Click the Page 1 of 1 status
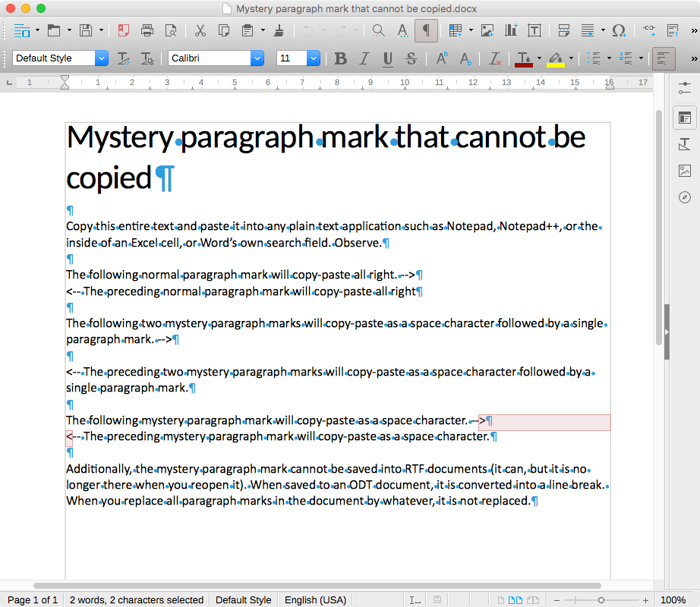 33,599
